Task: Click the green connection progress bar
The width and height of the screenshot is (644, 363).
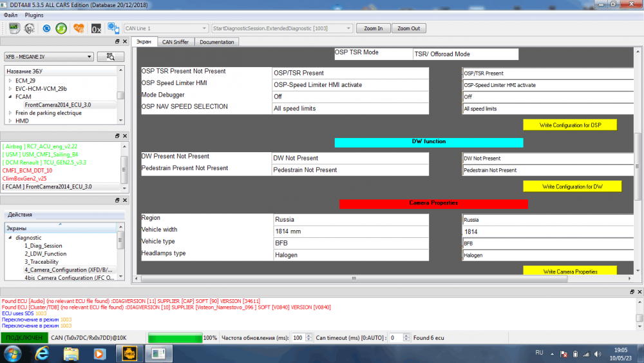Action: tap(175, 338)
